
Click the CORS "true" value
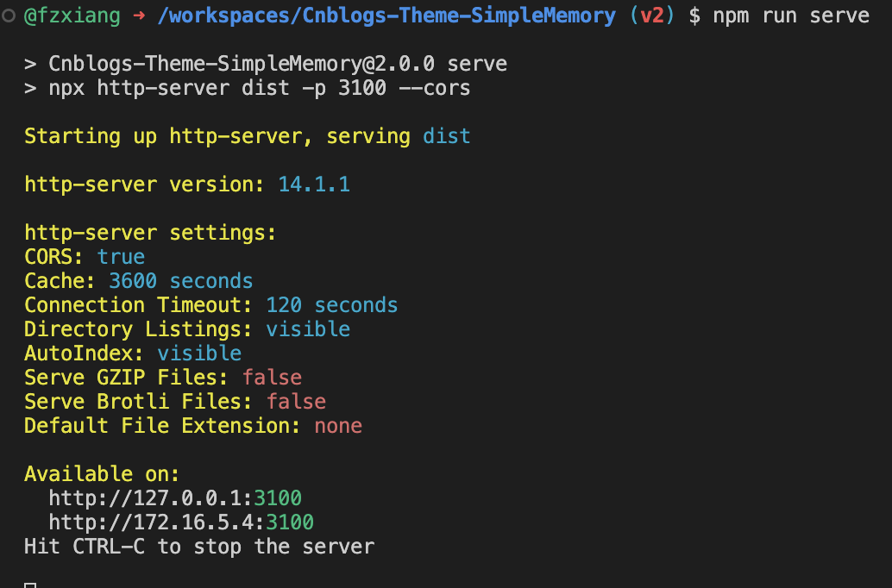tap(121, 257)
